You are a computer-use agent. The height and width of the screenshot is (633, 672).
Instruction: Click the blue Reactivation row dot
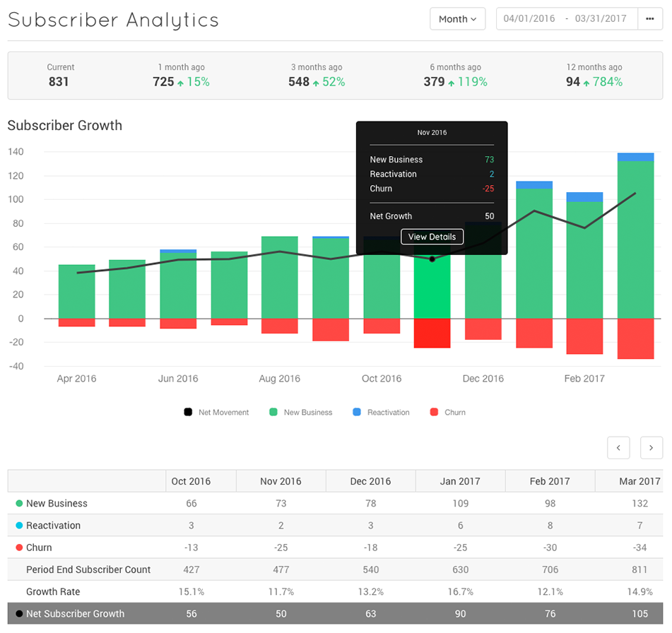point(19,526)
